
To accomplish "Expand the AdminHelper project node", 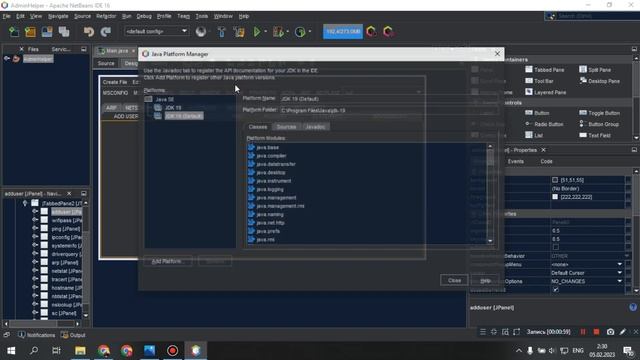I will 7,59.
